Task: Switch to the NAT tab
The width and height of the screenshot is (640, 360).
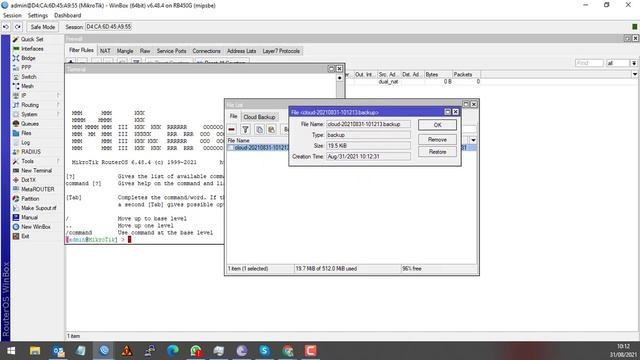Action: [105, 51]
